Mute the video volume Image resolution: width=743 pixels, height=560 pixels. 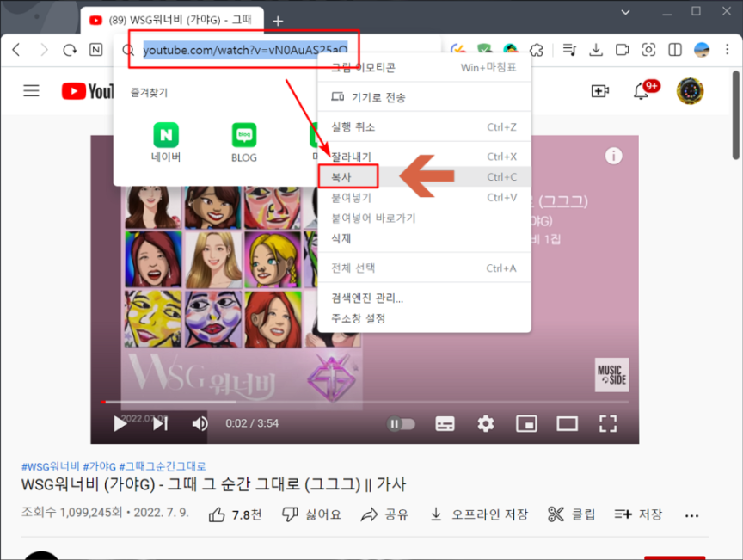coord(200,423)
